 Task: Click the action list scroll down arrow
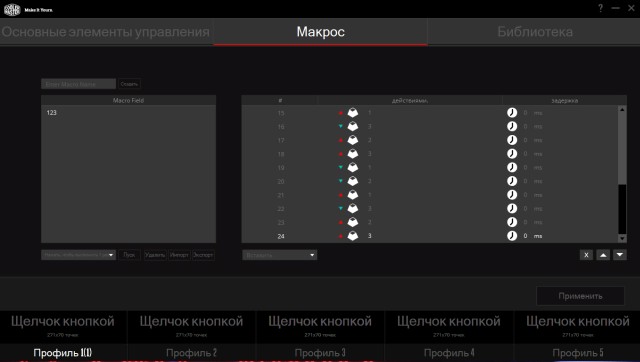tap(622, 238)
